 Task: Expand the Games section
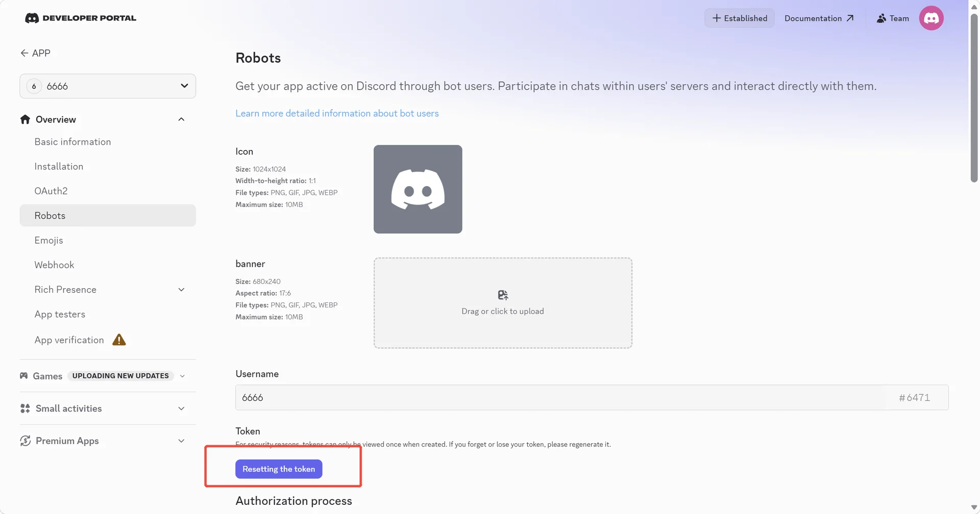[182, 376]
